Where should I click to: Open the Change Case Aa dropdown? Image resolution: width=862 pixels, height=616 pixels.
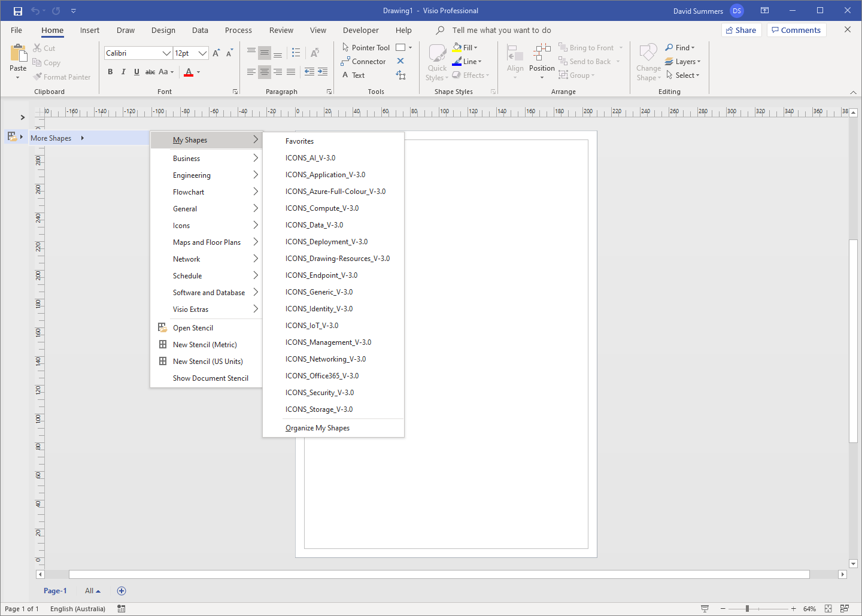point(166,72)
